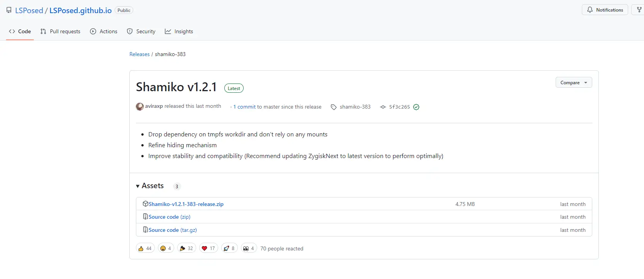Click the '70 people reacted' text
This screenshot has height=279, width=644.
tap(282, 248)
